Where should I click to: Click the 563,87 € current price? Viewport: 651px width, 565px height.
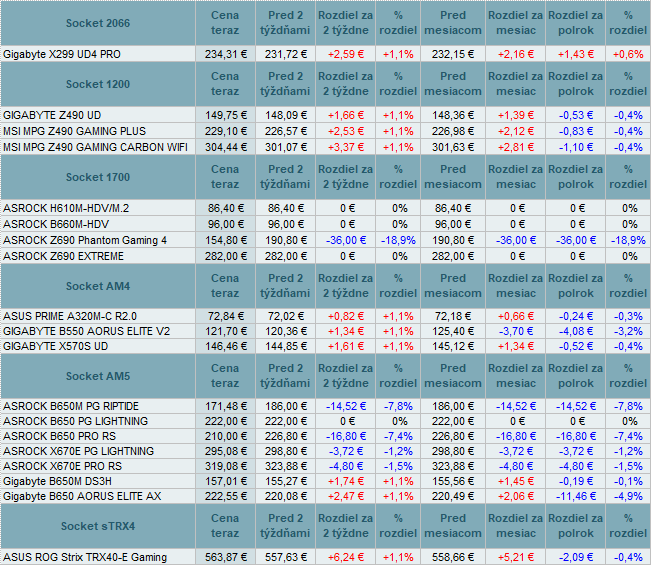tap(225, 557)
